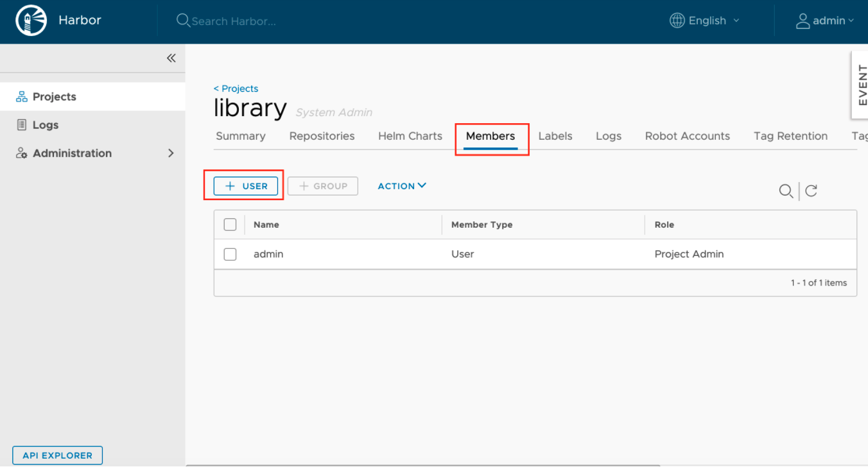Collapse the sidebar with double-chevron icon
868x467 pixels.
[x=171, y=58]
